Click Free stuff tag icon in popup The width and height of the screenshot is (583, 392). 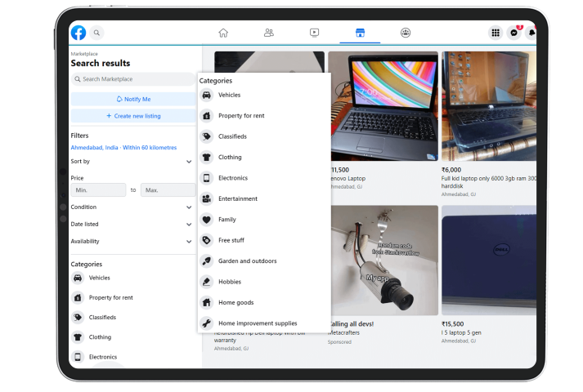click(207, 241)
